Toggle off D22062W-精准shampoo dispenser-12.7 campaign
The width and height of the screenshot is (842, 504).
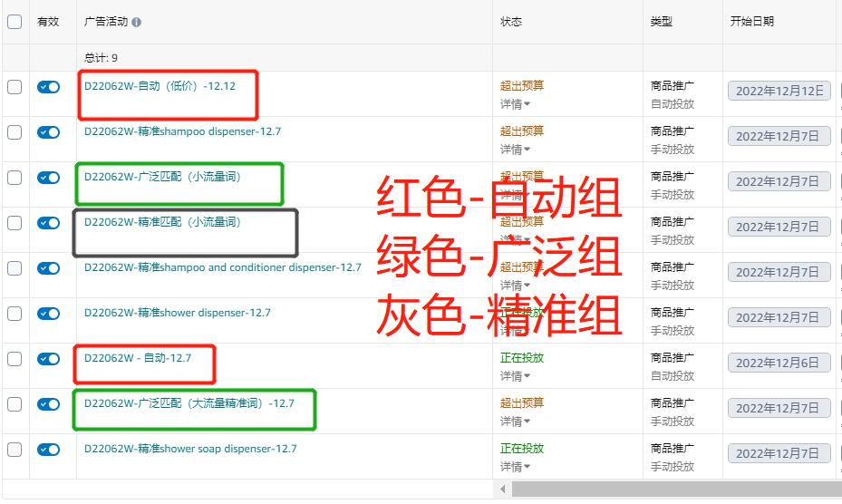[x=48, y=132]
